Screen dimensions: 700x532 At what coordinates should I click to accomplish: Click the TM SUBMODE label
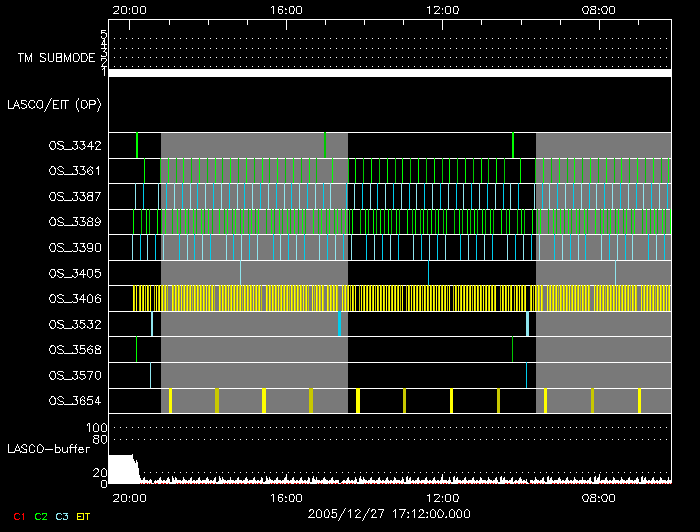click(56, 58)
